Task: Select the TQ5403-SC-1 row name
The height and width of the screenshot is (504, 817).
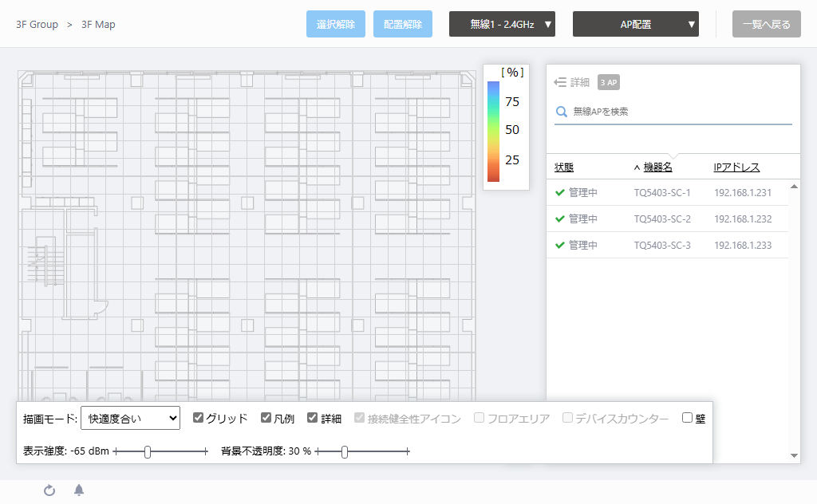Action: [661, 193]
